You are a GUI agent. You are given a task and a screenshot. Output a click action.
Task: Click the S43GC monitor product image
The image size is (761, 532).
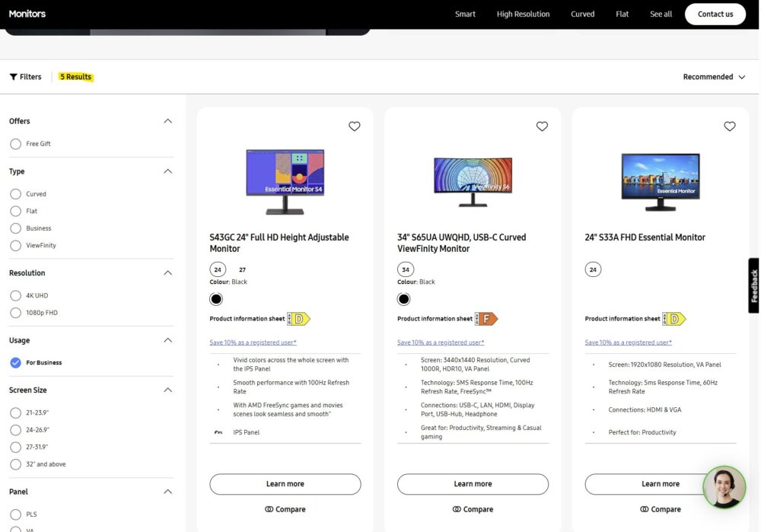285,182
